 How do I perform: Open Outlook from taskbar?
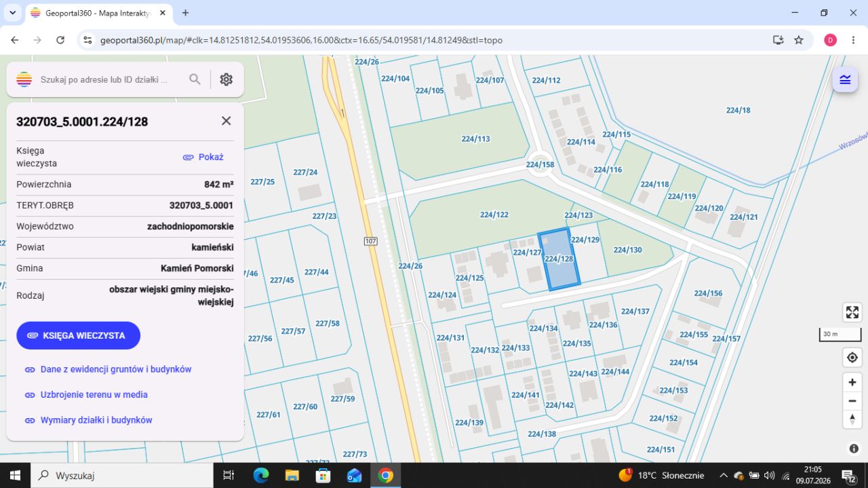(x=355, y=475)
